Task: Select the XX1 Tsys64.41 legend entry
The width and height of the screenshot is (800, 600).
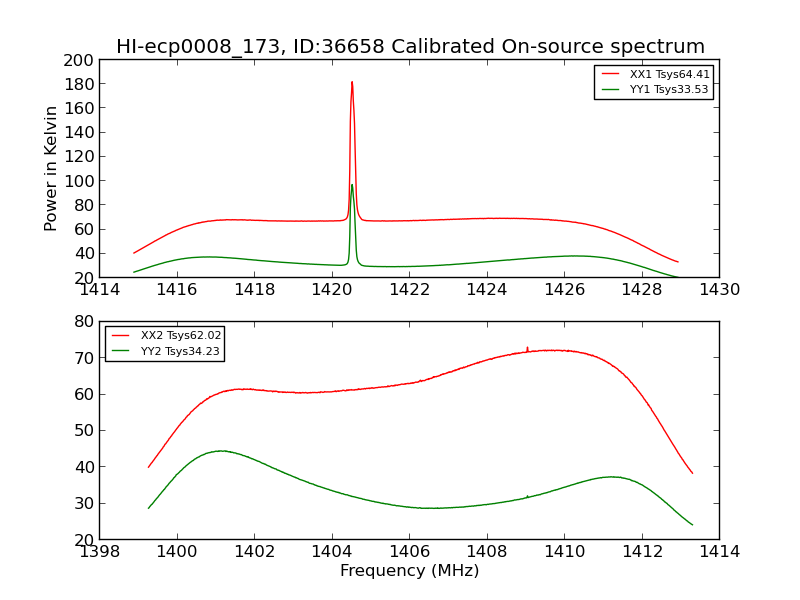Action: [669, 74]
